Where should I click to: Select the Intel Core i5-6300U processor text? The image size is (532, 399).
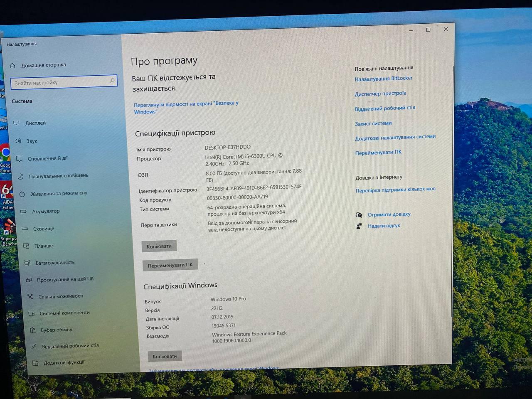tap(244, 160)
